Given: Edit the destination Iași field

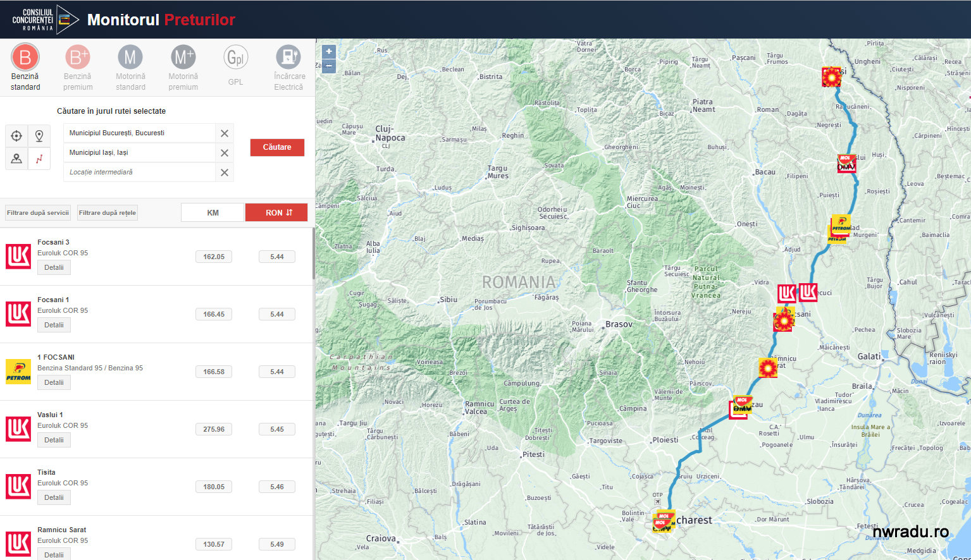Looking at the screenshot, I should click(x=139, y=152).
